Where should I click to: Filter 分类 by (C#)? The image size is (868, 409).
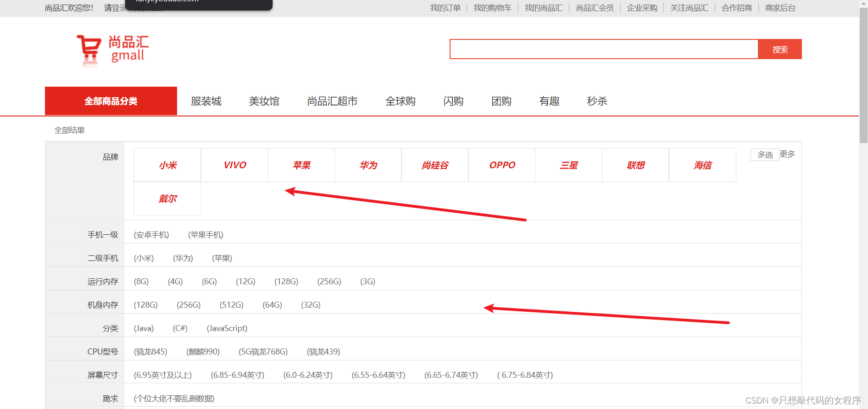pos(180,328)
